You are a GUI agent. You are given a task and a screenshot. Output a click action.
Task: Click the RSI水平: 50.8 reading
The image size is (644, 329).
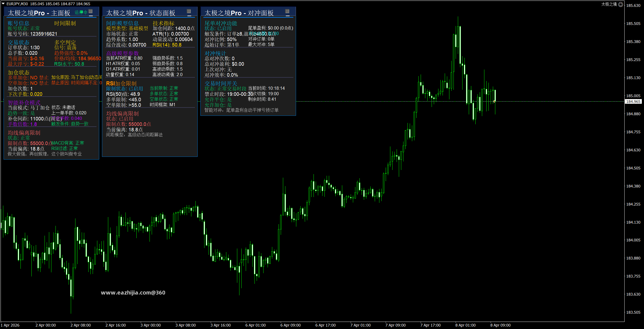69,64
